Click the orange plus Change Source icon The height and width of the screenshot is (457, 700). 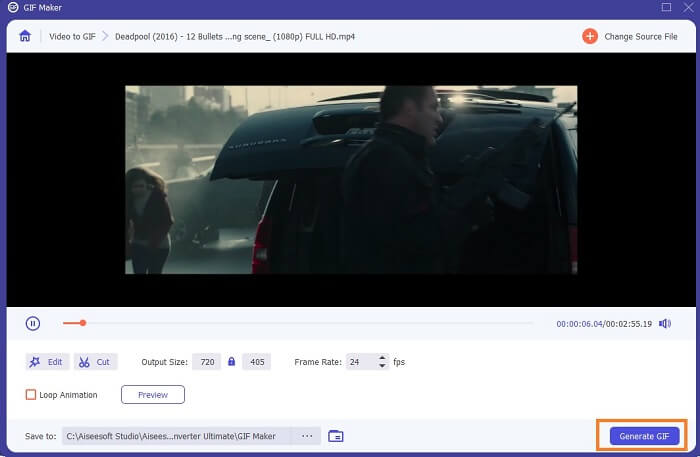pyautogui.click(x=590, y=36)
